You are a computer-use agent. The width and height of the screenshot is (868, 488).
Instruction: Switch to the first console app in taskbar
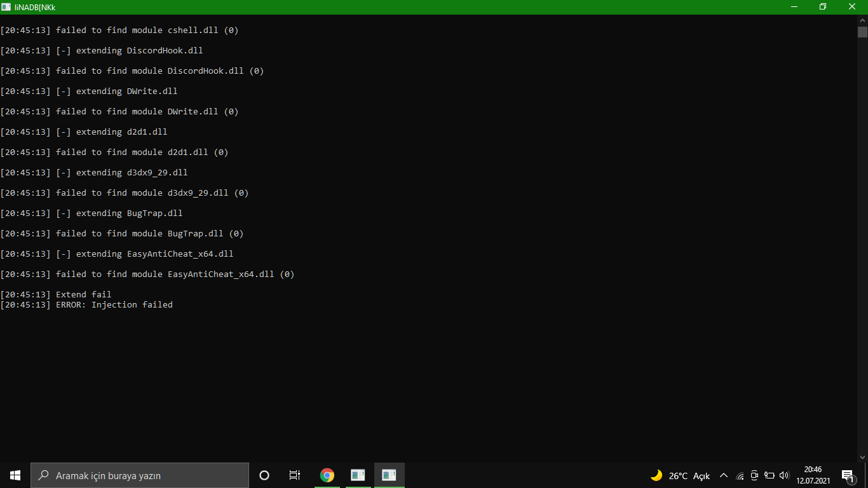[x=358, y=475]
